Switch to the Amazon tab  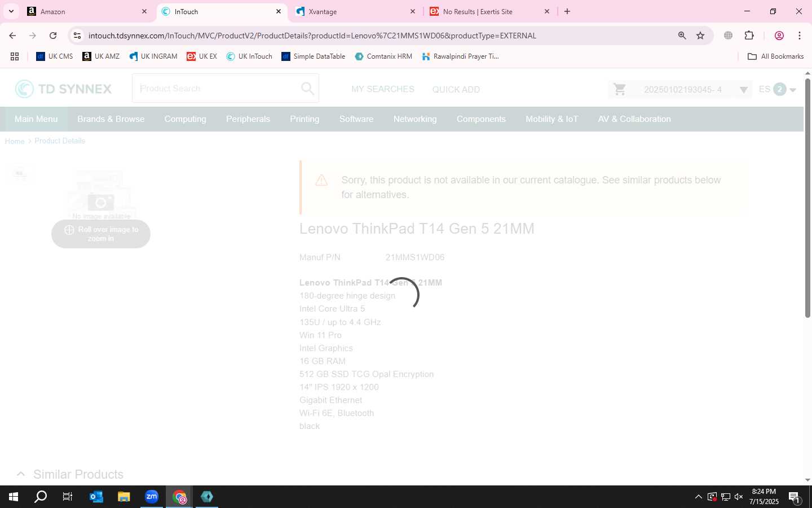86,11
